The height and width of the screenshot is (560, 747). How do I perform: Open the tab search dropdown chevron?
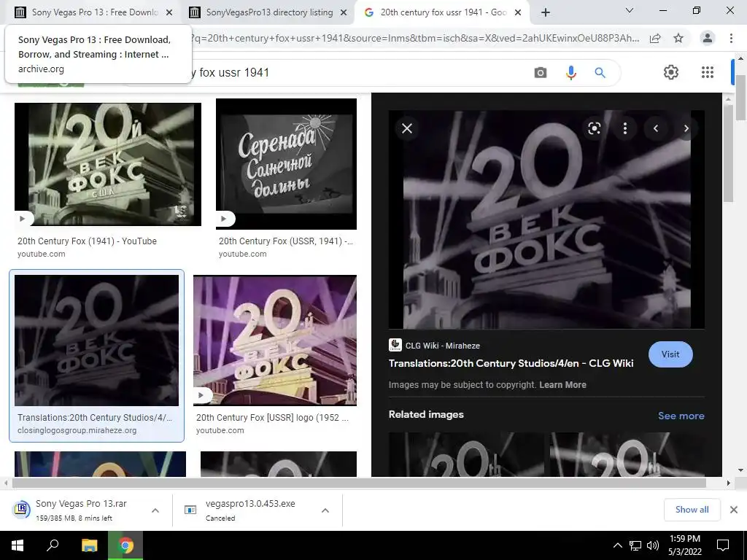[x=630, y=10]
